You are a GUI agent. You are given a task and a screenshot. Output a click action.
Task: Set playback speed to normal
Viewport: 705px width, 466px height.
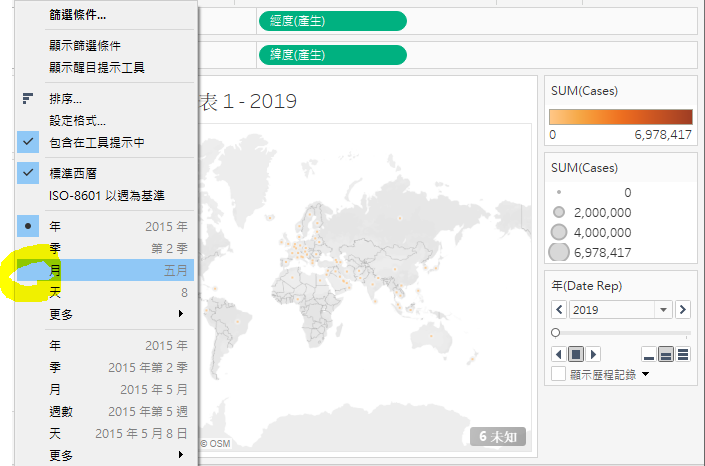(x=666, y=354)
